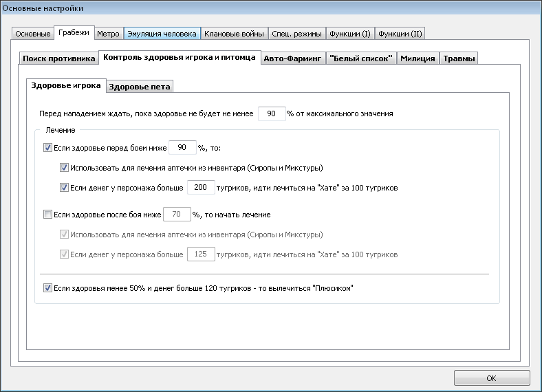Open the Поиск противника sub-tab
The width and height of the screenshot is (542, 392).
(58, 58)
